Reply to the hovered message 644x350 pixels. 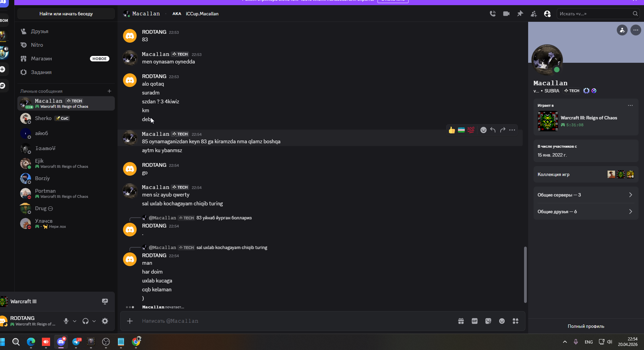(x=493, y=130)
